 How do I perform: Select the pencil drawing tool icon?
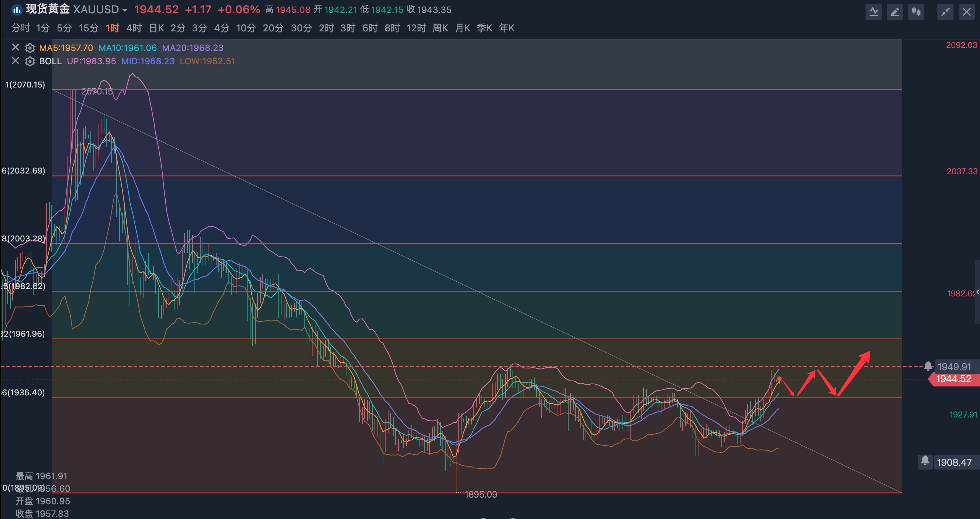[895, 12]
